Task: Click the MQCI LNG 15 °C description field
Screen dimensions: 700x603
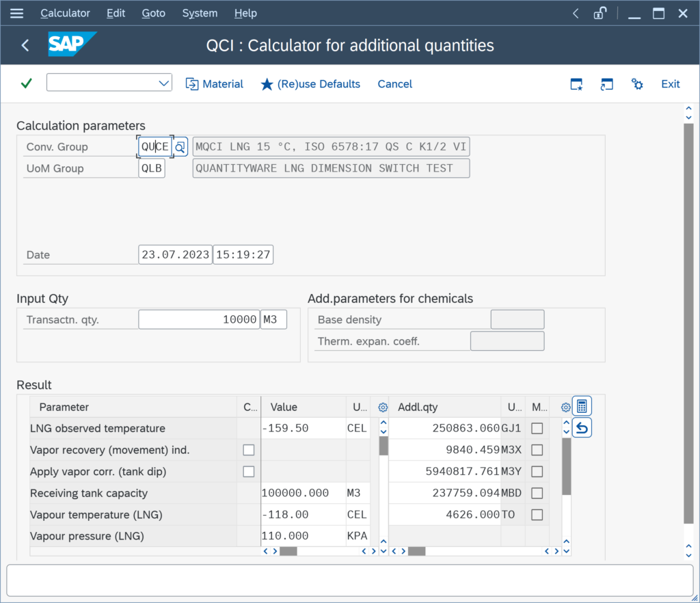Action: pyautogui.click(x=331, y=147)
